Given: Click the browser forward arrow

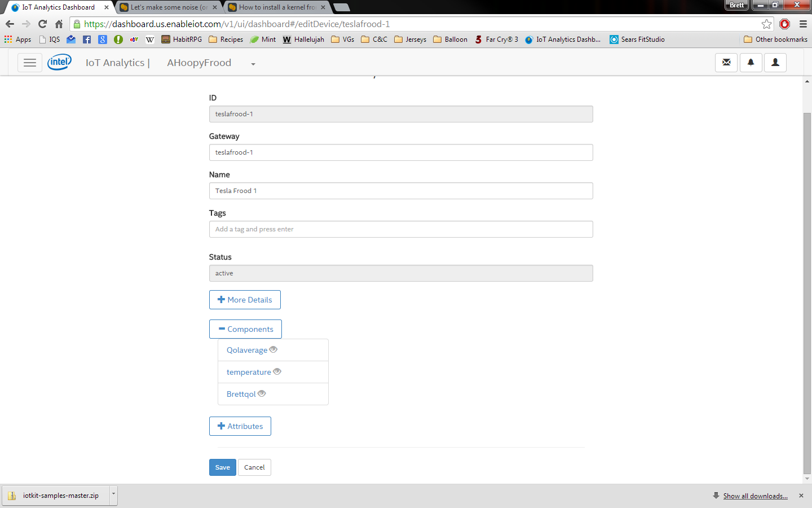Looking at the screenshot, I should coord(26,24).
